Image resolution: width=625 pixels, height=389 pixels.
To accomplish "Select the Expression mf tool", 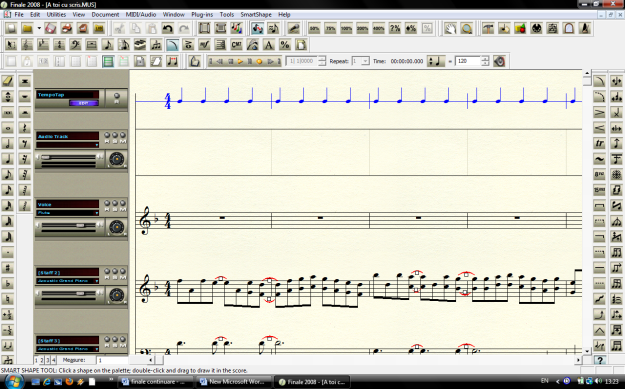I will [204, 45].
